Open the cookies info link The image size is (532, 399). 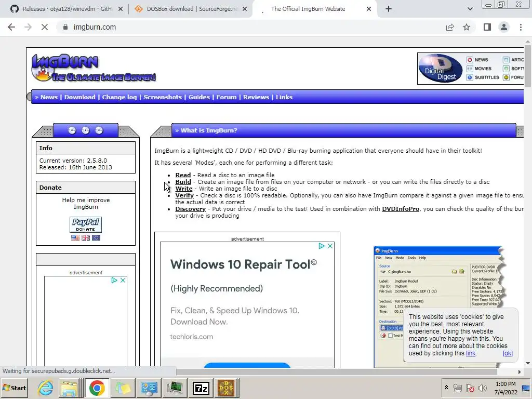coord(471,353)
